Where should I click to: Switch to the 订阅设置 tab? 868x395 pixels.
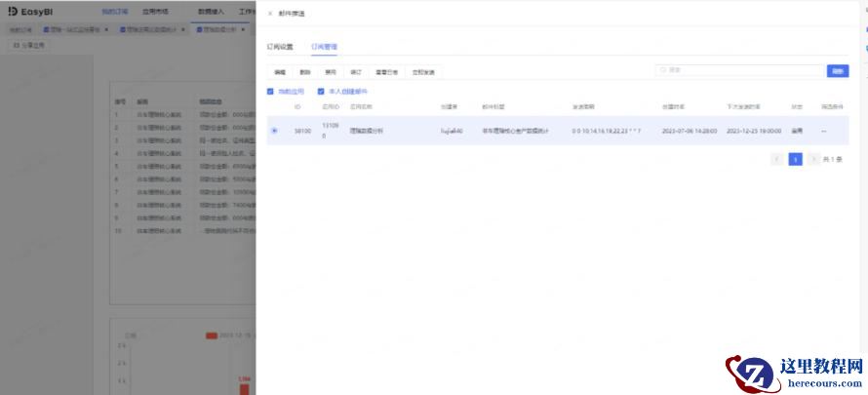280,46
